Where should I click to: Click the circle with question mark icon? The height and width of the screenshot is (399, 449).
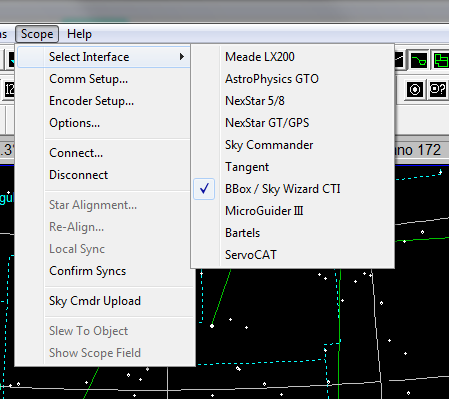pyautogui.click(x=438, y=89)
